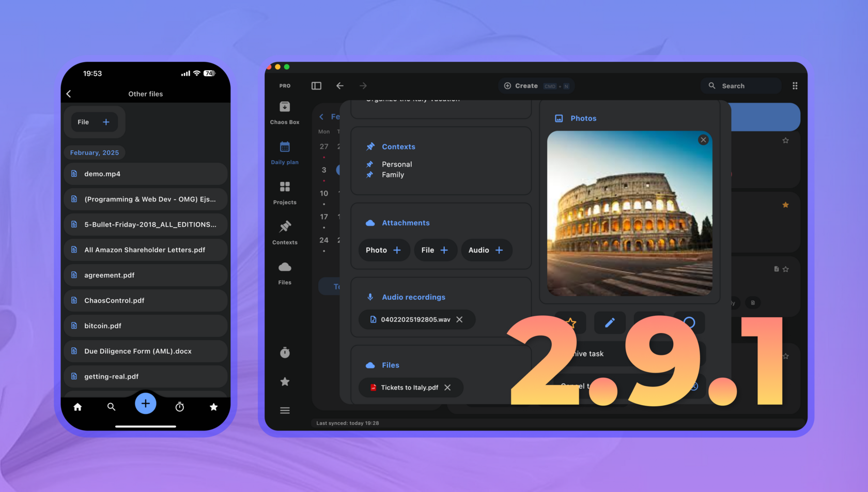This screenshot has width=868, height=492.
Task: Toggle the topmost outlined star on right
Action: pyautogui.click(x=785, y=141)
